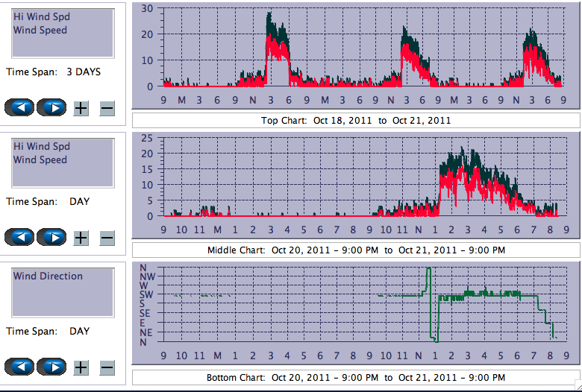Viewport: 582px width, 392px height.
Task: Go back in time on middle chart
Action: 20,237
